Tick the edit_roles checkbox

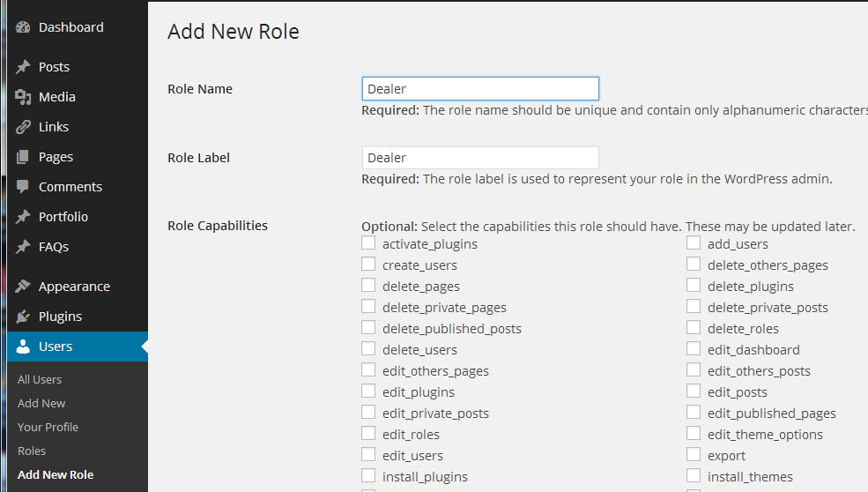click(x=368, y=434)
